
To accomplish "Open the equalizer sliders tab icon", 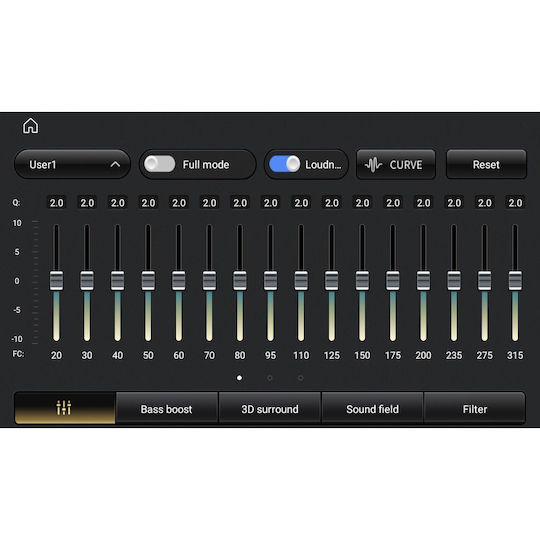I will coord(64,407).
